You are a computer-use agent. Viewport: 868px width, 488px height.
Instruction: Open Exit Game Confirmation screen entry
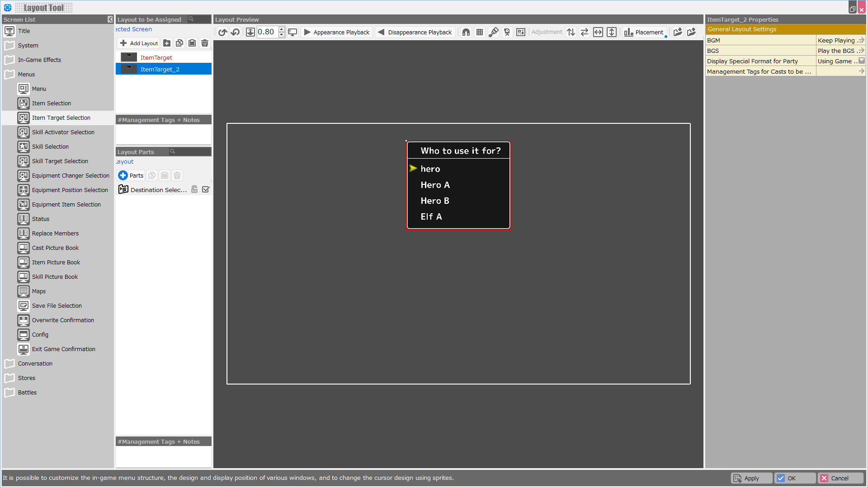click(x=63, y=349)
